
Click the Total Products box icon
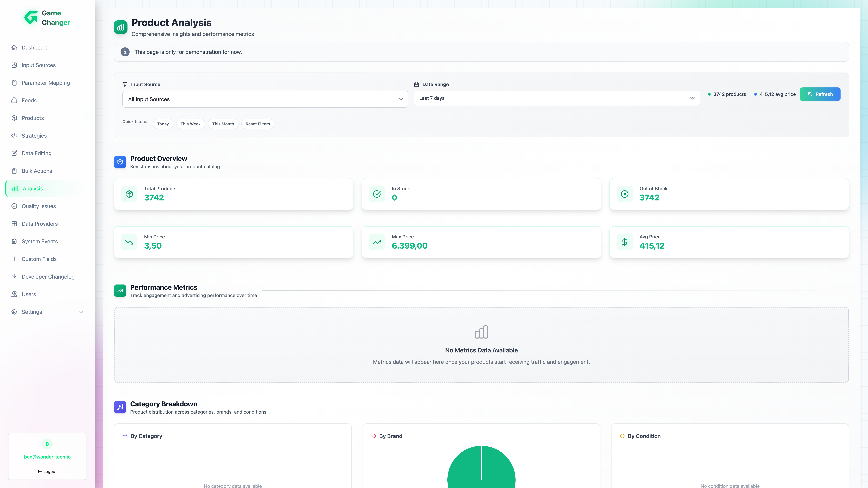click(x=129, y=194)
